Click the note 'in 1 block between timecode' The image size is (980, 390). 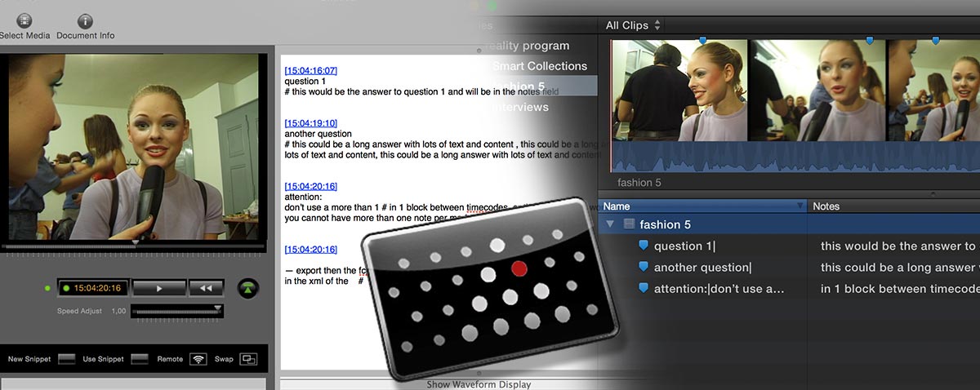[899, 288]
